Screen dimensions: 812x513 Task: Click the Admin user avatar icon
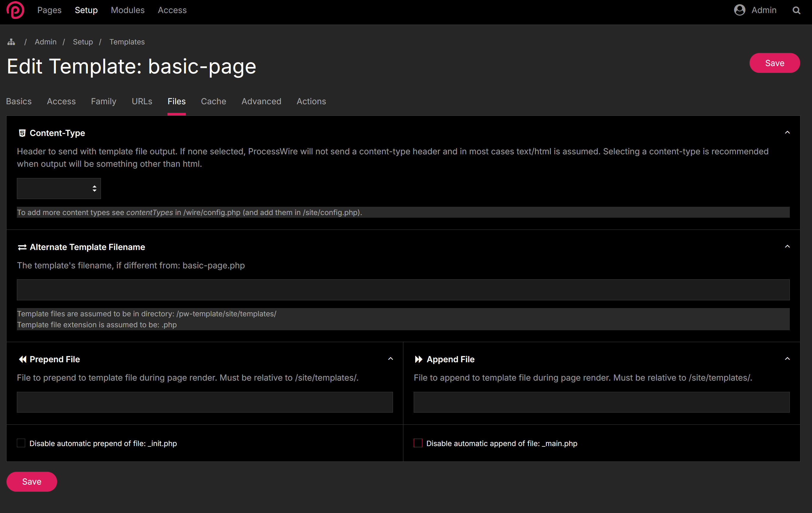pos(739,10)
